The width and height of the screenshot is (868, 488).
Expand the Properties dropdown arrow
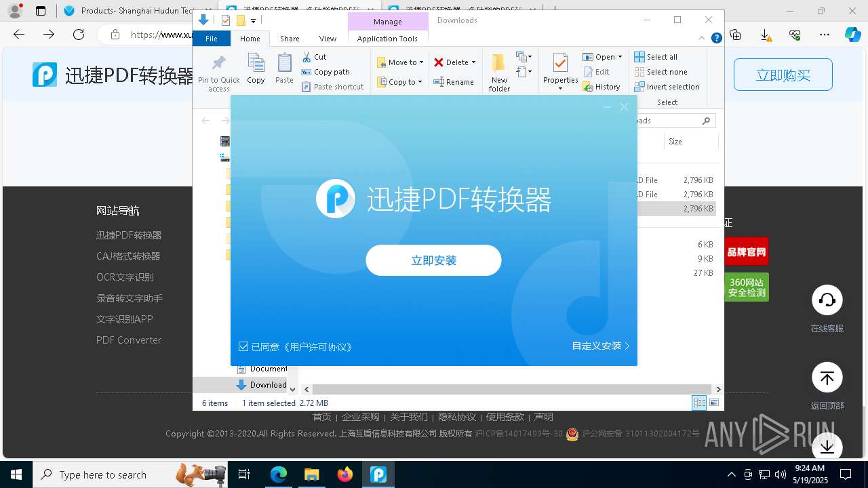tap(560, 89)
